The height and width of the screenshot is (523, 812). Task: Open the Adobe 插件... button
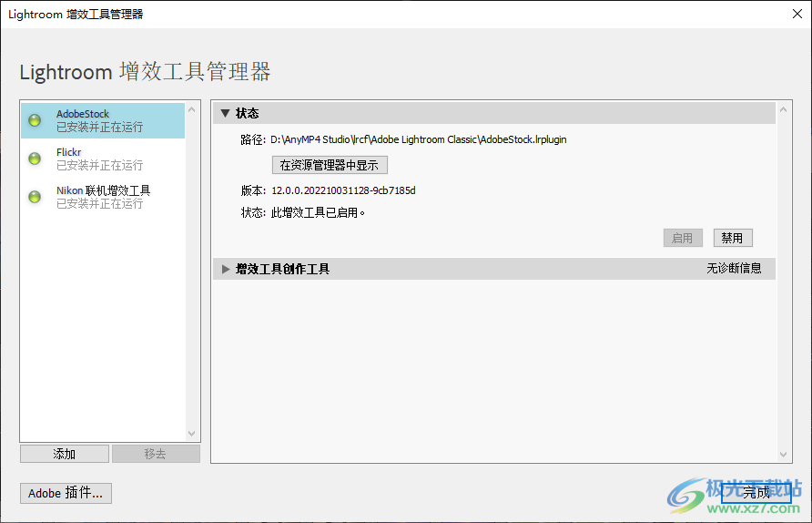[66, 494]
